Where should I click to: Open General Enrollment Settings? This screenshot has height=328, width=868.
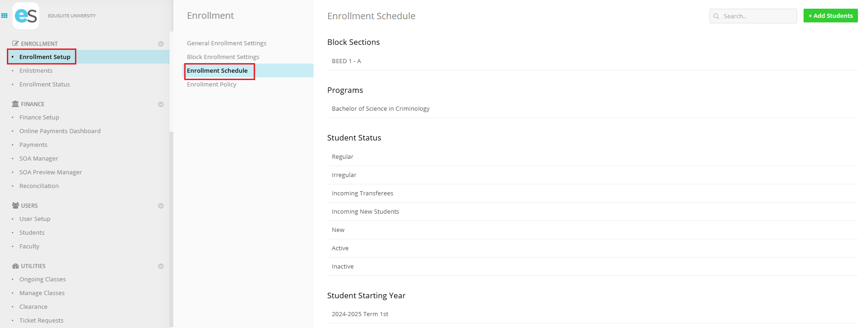pyautogui.click(x=226, y=43)
